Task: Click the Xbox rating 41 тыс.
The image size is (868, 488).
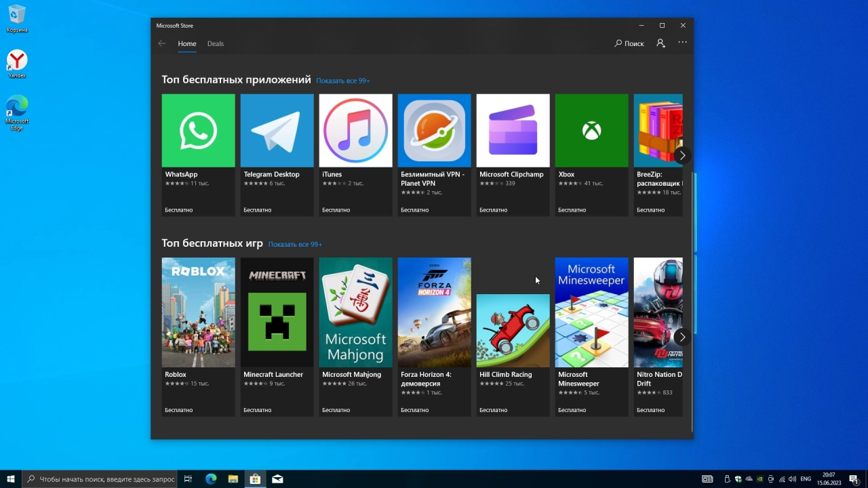Action: 580,184
